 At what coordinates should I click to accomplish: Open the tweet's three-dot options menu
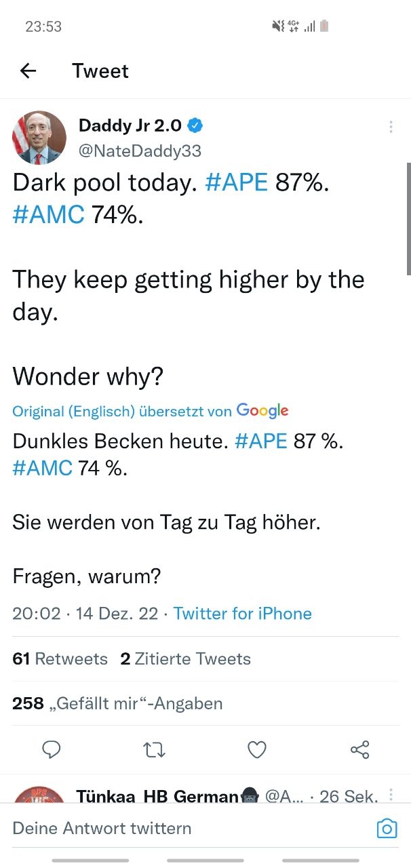[x=391, y=127]
